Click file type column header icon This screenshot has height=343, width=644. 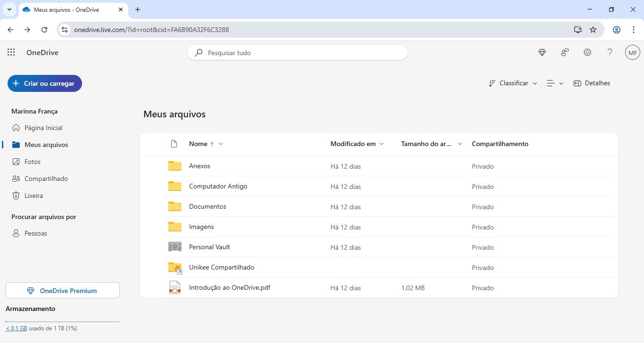[174, 144]
